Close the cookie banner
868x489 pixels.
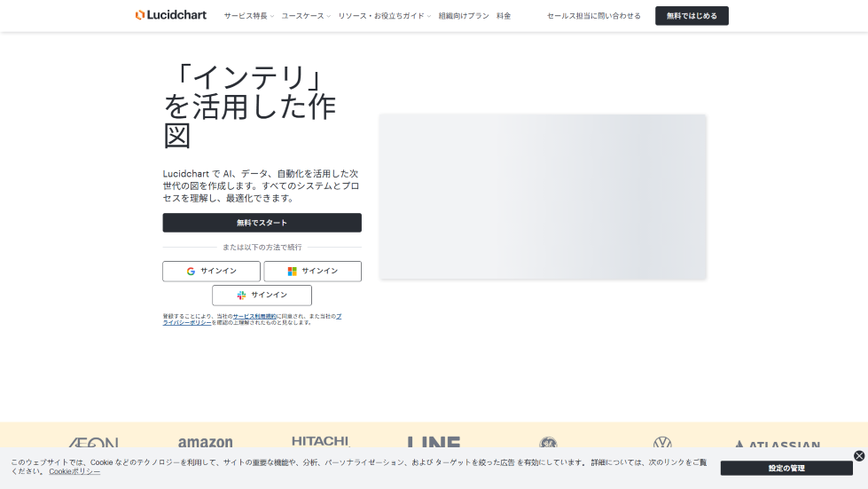click(x=859, y=456)
